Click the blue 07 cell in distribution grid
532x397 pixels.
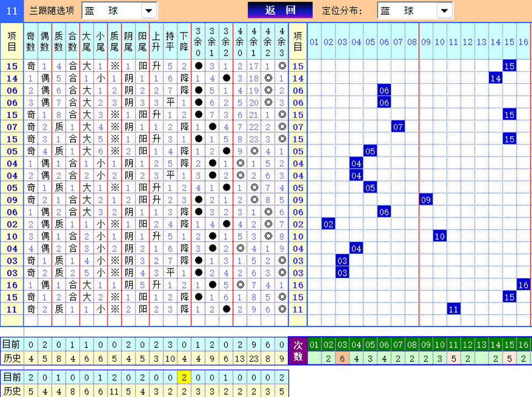click(398, 127)
